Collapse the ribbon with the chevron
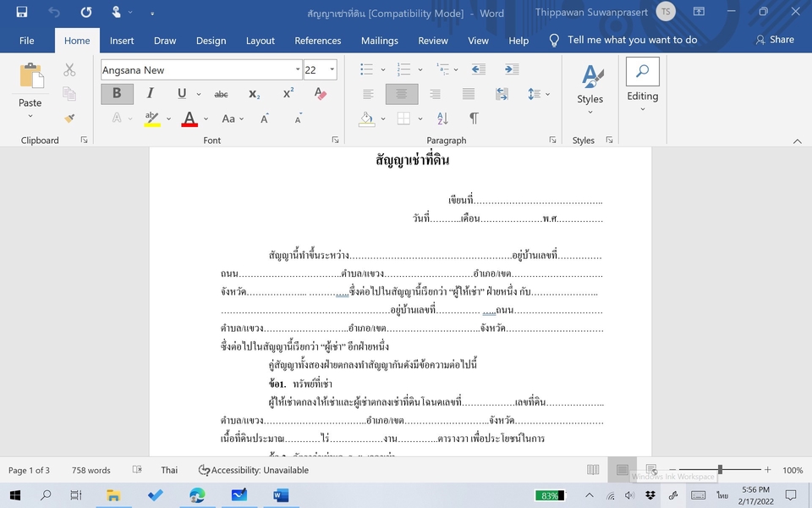Viewport: 812px width, 508px height. click(797, 141)
